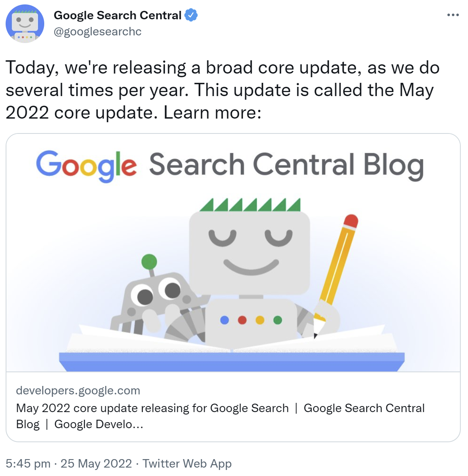Image resolution: width=468 pixels, height=476 pixels.
Task: Click the tweet timestamp 5:45 pm
Action: click(27, 464)
